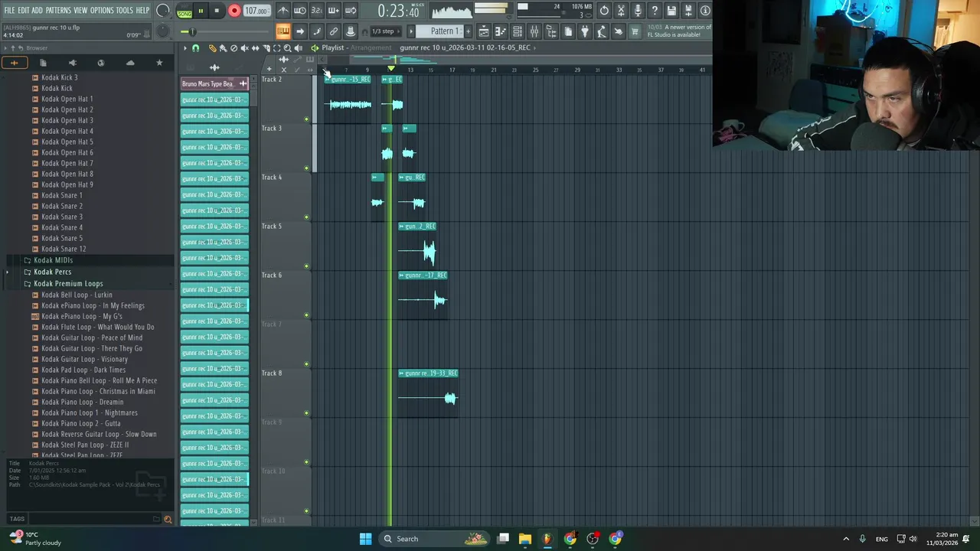Image resolution: width=980 pixels, height=551 pixels.
Task: Open the Playlist view icon
Action: coord(484,31)
